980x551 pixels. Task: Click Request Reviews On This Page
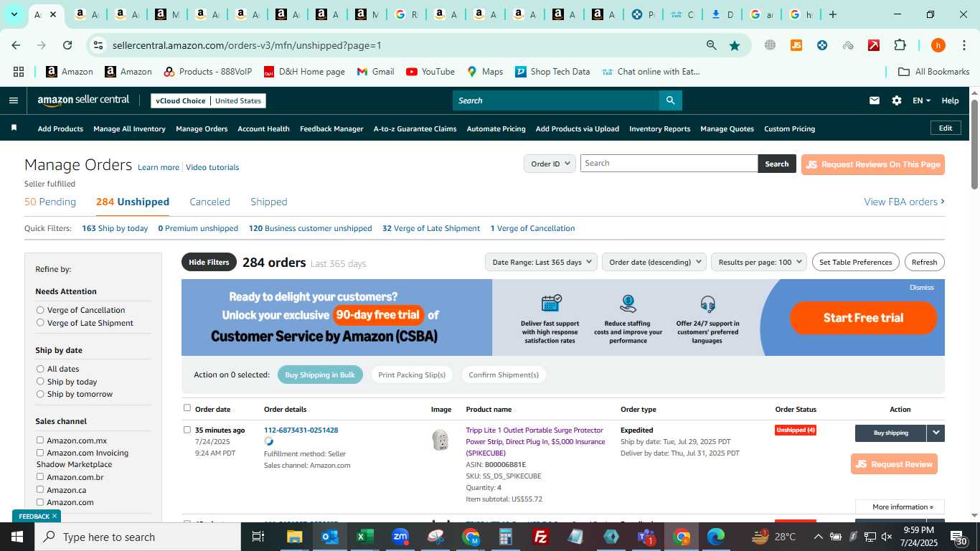pyautogui.click(x=872, y=164)
